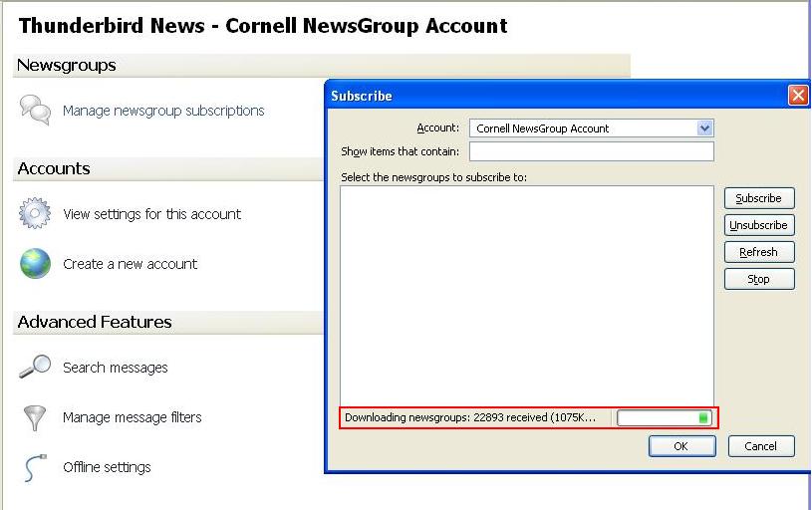Stop the newsgroup download
The height and width of the screenshot is (510, 812).
(x=758, y=279)
